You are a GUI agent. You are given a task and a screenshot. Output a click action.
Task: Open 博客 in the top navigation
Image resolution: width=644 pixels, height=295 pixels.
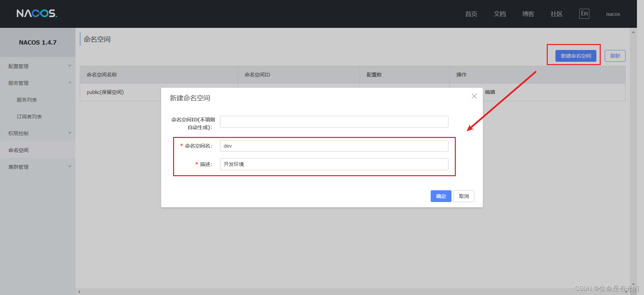pos(528,14)
